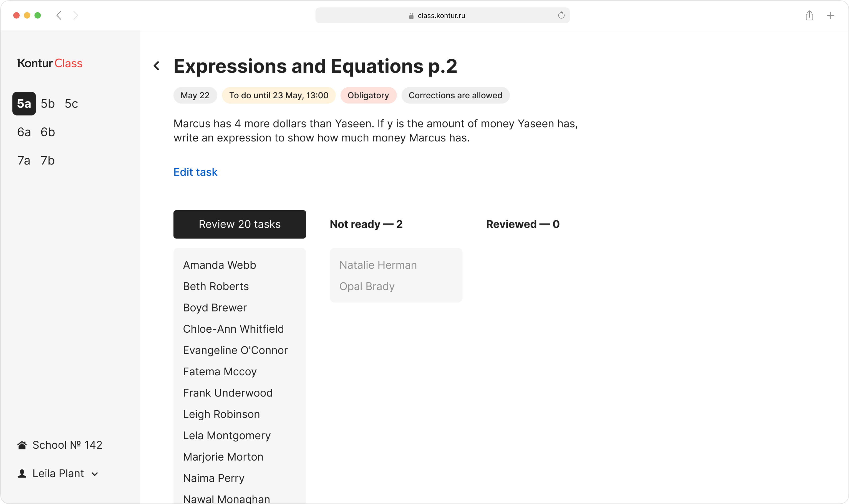
Task: Select Natalie Herman in Not ready list
Action: (x=378, y=265)
